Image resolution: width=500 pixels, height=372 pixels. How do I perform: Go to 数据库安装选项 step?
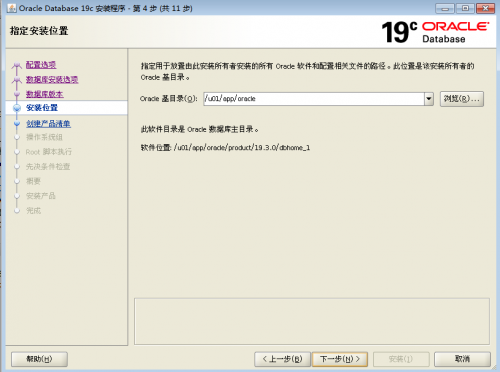click(52, 80)
